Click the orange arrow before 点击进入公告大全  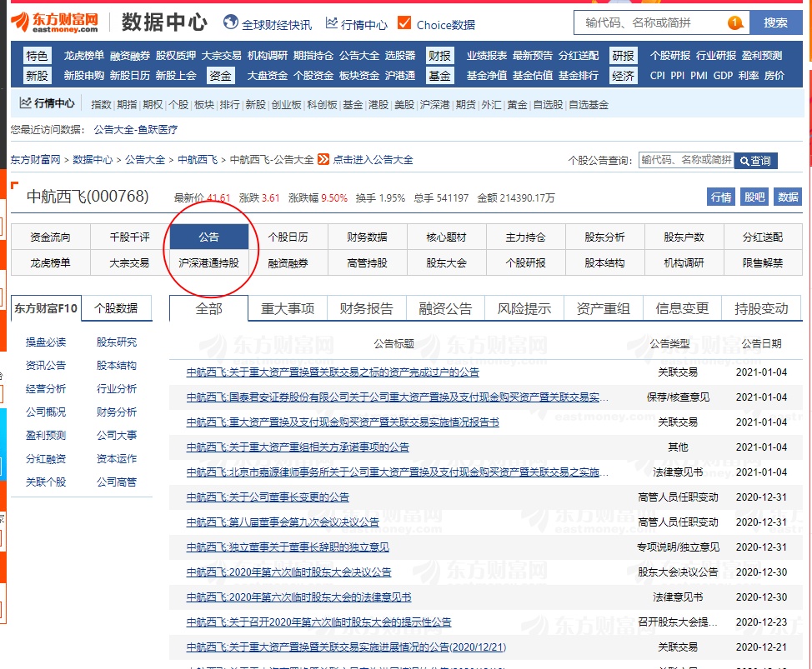point(323,159)
